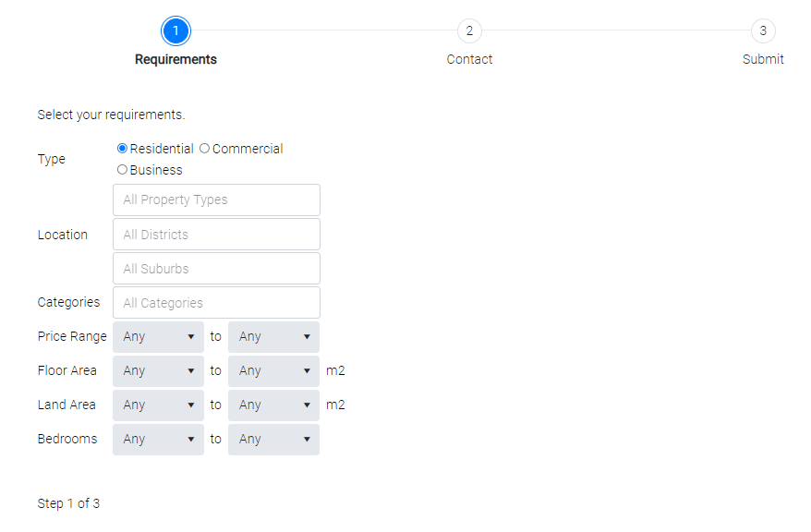This screenshot has width=811, height=532.
Task: Open the Land Area maximum dropdown
Action: 273,405
